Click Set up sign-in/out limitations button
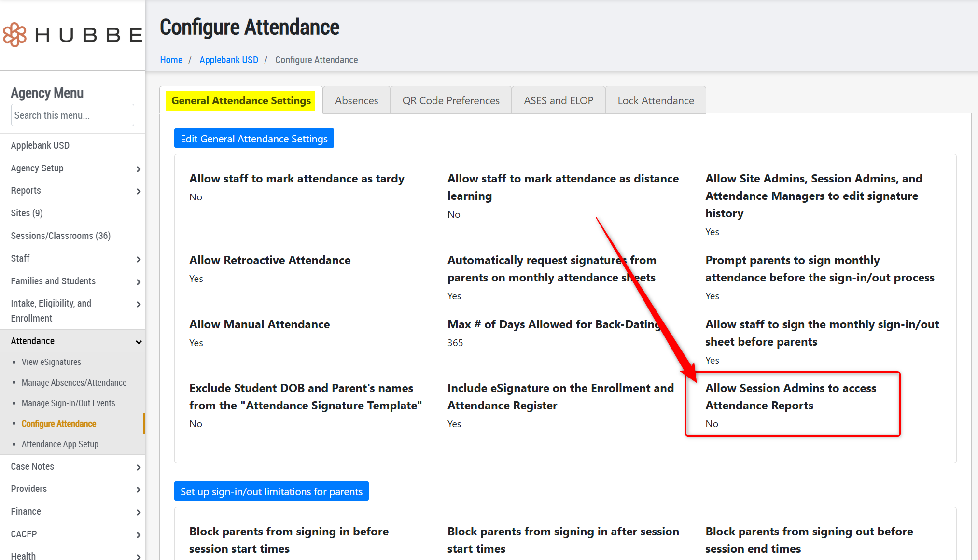This screenshot has width=978, height=560. (x=271, y=491)
